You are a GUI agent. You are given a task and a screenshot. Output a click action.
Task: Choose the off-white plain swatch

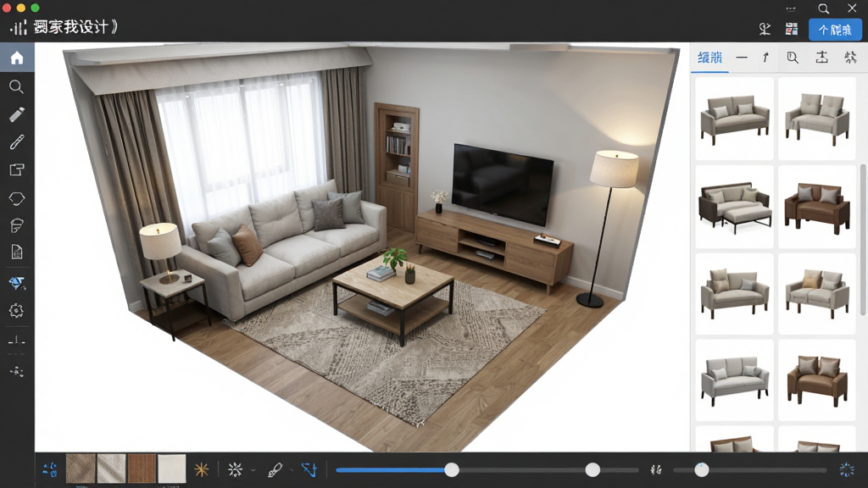[171, 468]
